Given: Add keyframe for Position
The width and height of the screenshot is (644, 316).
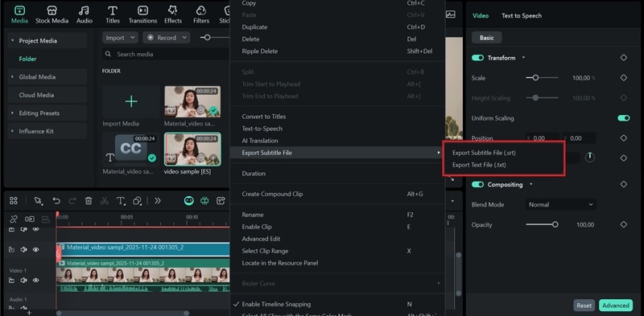Looking at the screenshot, I should pyautogui.click(x=623, y=137).
